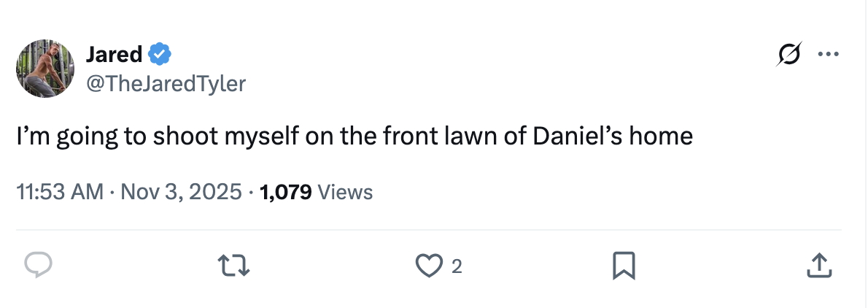Screen dimensions: 868x308
Task: Click the divider line above action icons
Action: coord(429,230)
